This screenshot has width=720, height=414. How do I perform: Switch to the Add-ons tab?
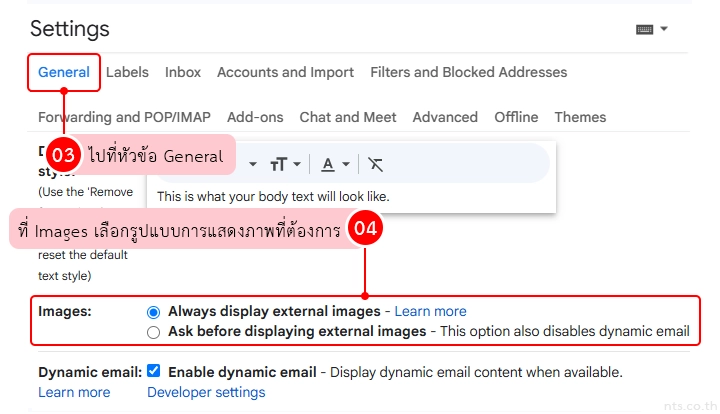click(x=255, y=117)
